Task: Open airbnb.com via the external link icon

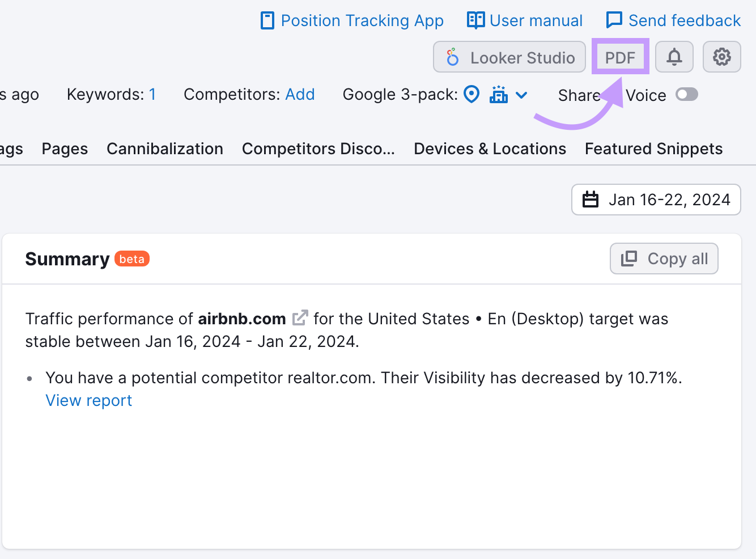Action: click(300, 317)
